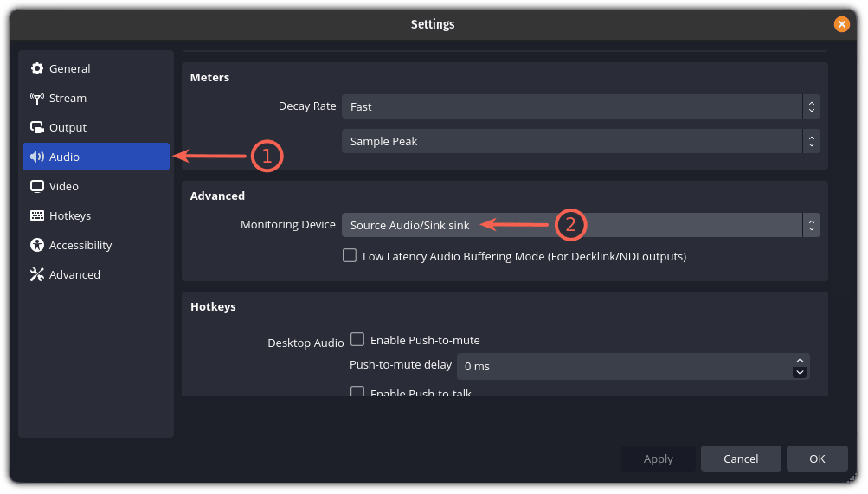This screenshot has width=868, height=494.
Task: Enable Push-to-mute for Desktop Audio
Action: 357,340
